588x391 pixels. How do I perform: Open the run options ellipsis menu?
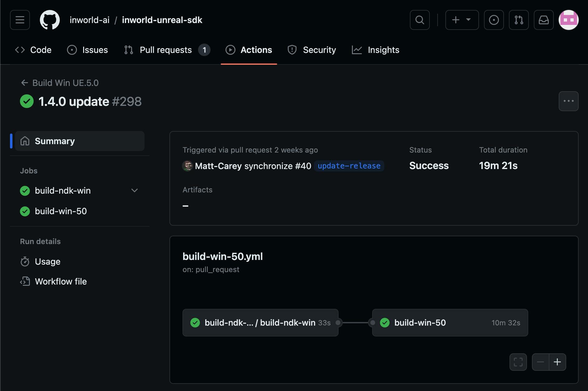[x=568, y=101]
